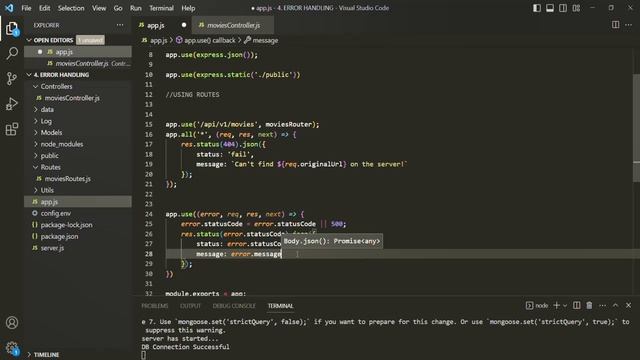Open the Edit menu

[x=44, y=8]
